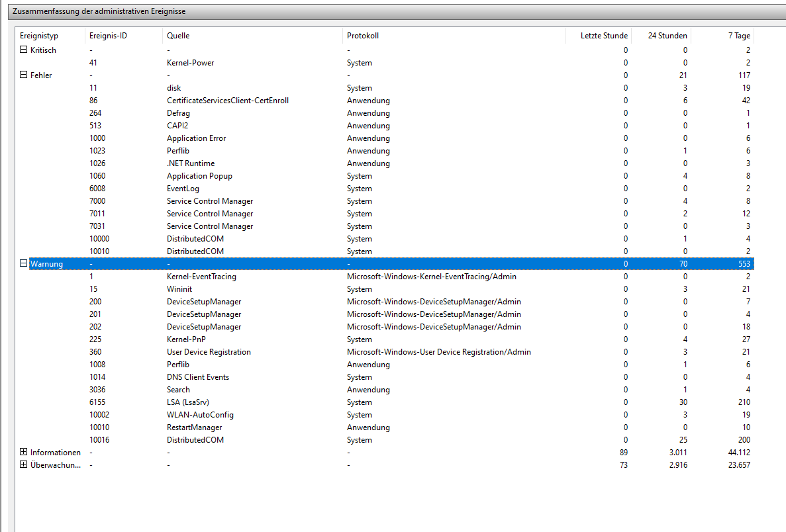Select DistributedCOM event 10016 row
This screenshot has height=532, width=786.
(x=385, y=440)
